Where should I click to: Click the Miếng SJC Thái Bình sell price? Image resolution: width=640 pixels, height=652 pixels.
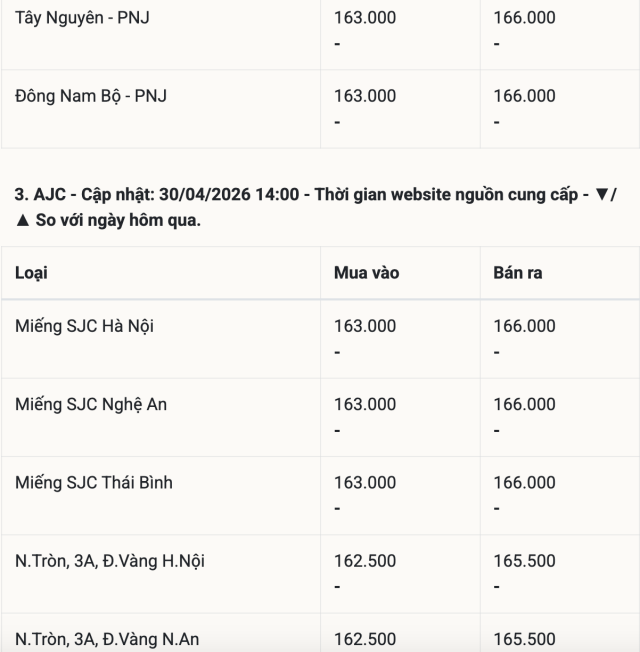pos(524,483)
